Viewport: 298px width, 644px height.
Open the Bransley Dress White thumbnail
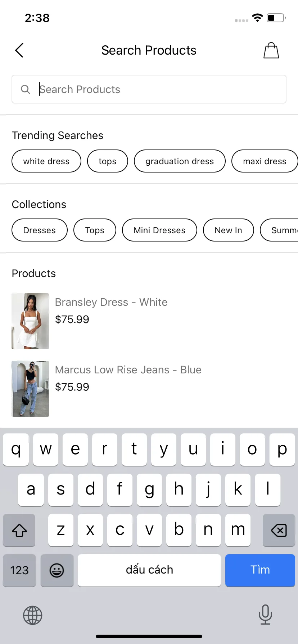[30, 321]
